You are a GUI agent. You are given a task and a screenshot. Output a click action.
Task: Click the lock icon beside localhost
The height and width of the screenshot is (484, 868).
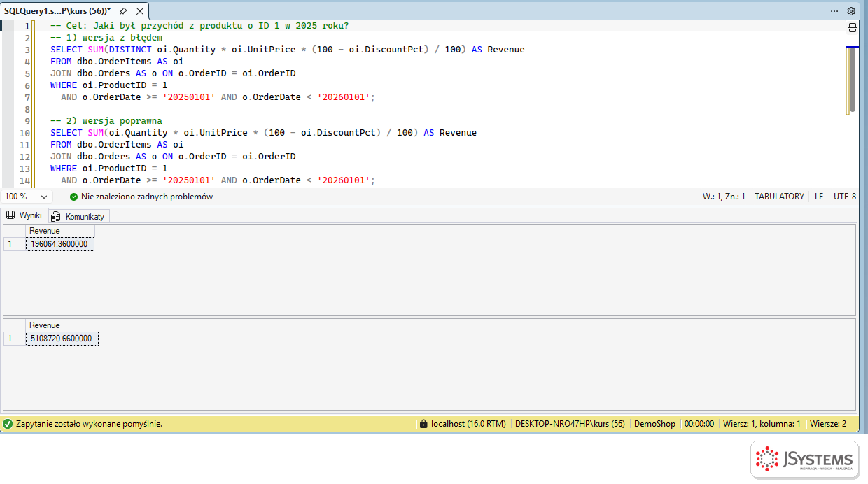(x=423, y=424)
